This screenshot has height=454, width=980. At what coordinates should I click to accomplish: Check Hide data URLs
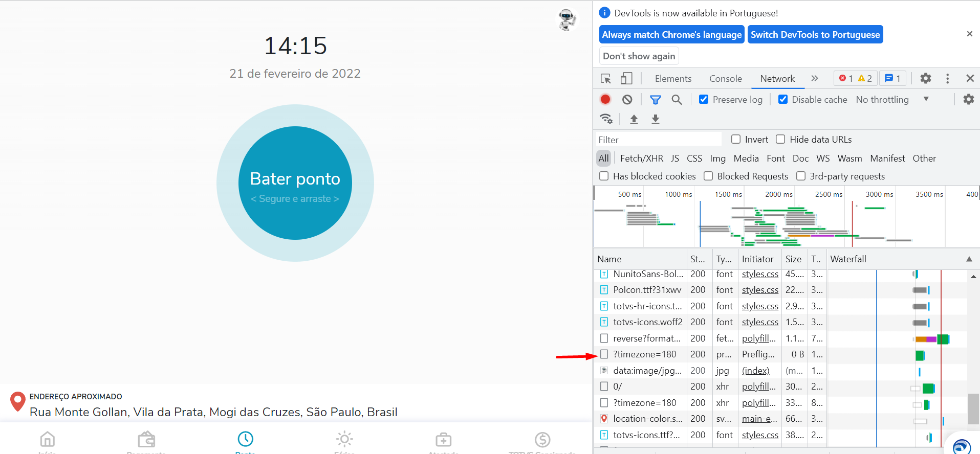coord(780,139)
